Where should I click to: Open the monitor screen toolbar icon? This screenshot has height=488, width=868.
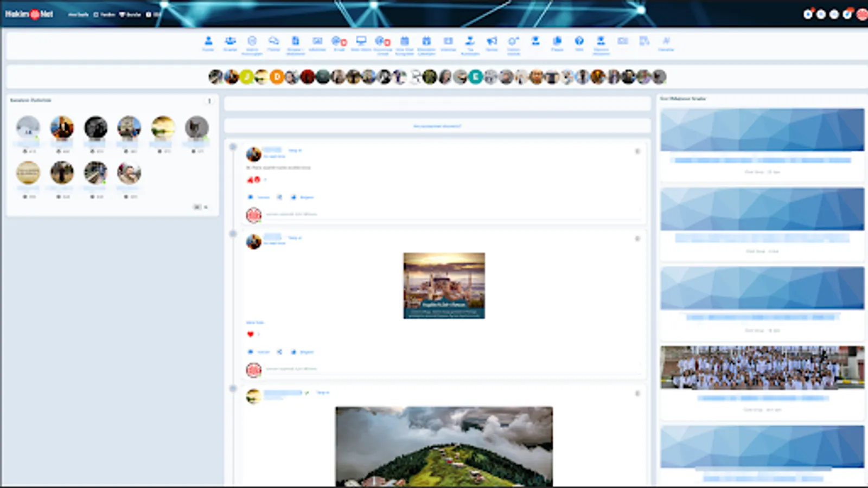361,41
